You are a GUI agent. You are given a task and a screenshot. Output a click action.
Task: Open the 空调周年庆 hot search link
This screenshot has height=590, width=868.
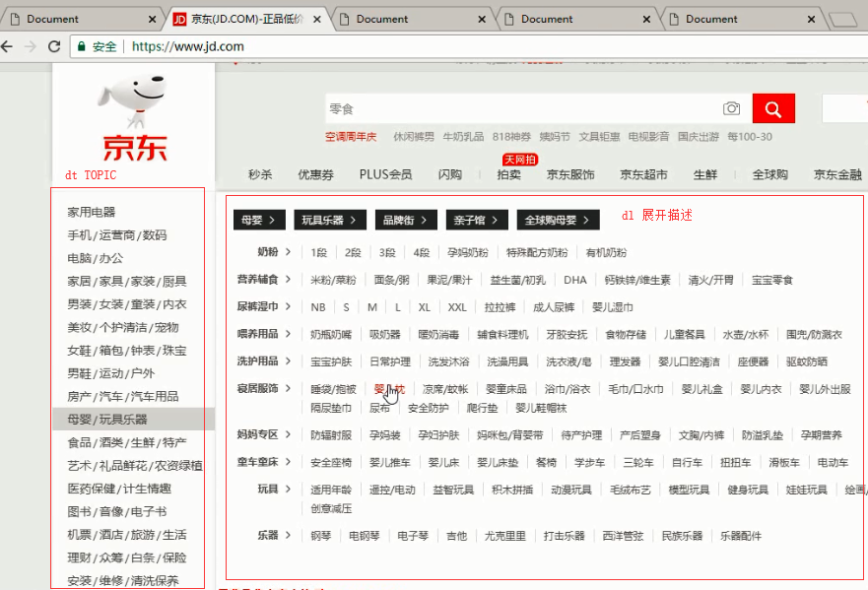(351, 137)
